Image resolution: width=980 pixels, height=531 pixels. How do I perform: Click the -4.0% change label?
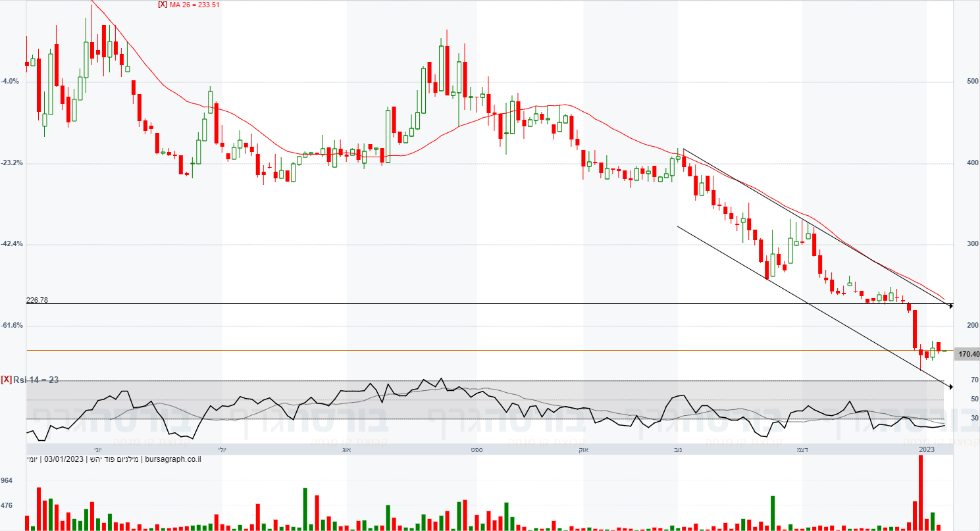(11, 82)
